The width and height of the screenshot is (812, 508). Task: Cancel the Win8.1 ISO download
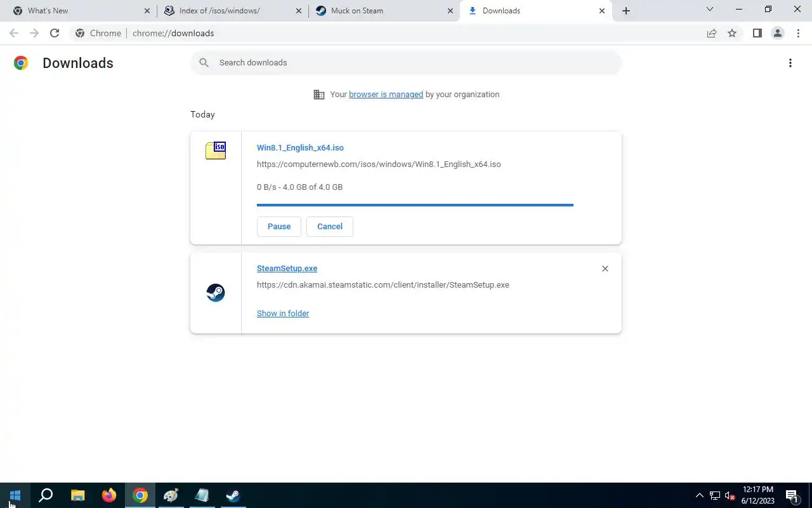[330, 227]
